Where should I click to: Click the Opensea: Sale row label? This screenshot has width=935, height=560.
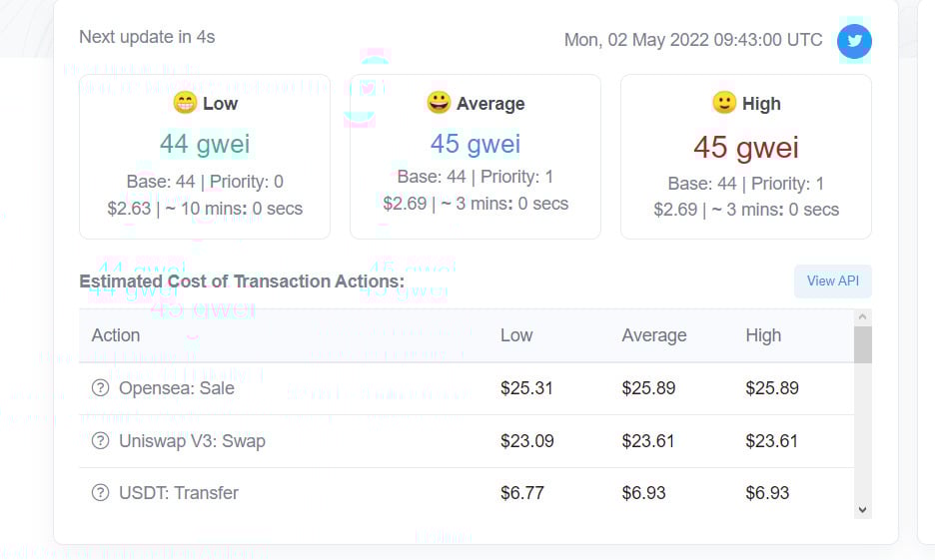pyautogui.click(x=177, y=388)
